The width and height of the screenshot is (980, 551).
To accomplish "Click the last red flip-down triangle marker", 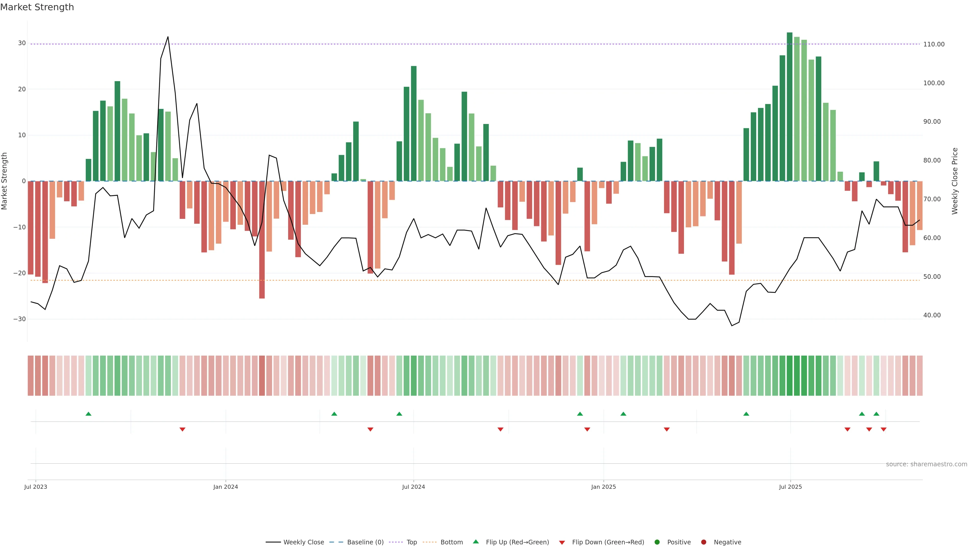I will tap(883, 429).
